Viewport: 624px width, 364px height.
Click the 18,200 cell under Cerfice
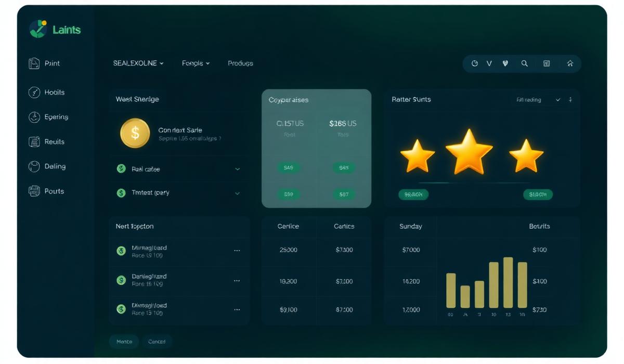(288, 281)
